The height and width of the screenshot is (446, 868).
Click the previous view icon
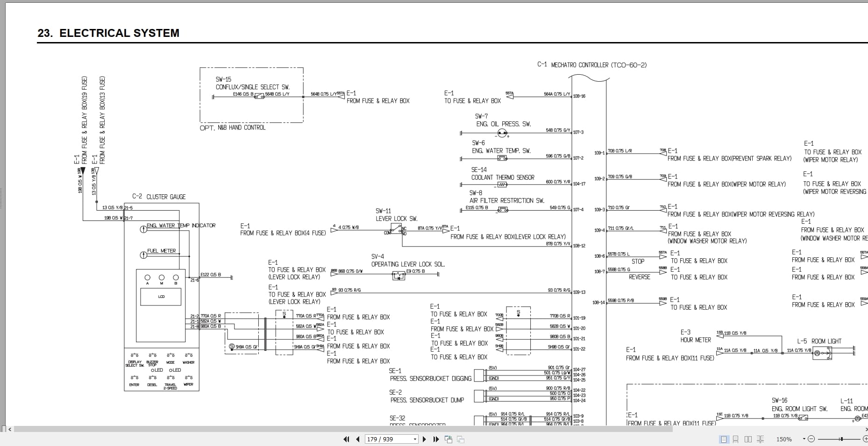pos(448,439)
